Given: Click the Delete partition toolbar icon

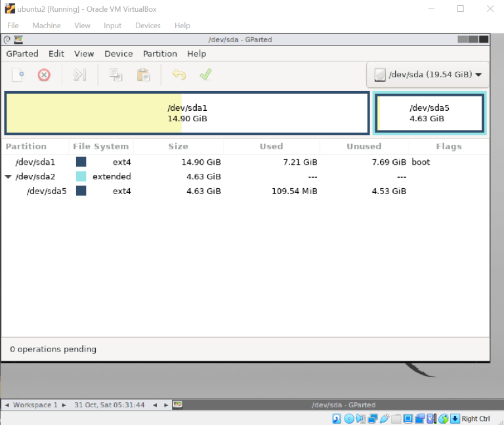Looking at the screenshot, I should 44,75.
